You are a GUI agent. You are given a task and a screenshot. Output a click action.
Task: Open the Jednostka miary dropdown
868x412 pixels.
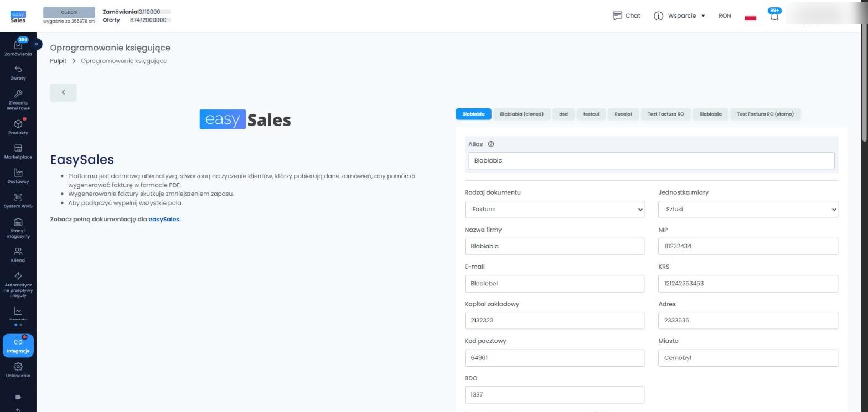click(x=748, y=209)
